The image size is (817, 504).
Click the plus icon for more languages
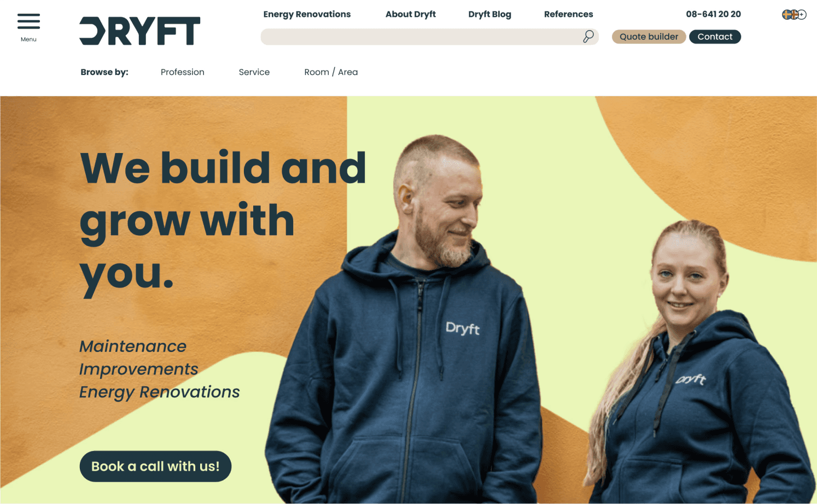tap(802, 15)
